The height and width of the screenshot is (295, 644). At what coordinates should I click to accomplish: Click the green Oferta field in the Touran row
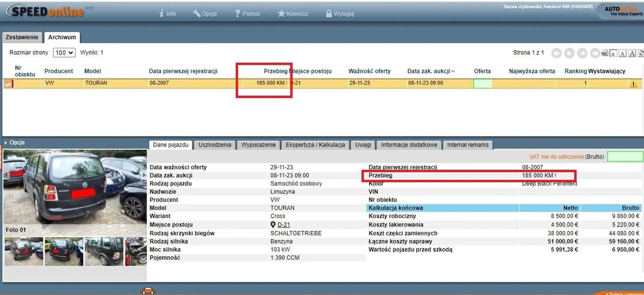tap(482, 84)
